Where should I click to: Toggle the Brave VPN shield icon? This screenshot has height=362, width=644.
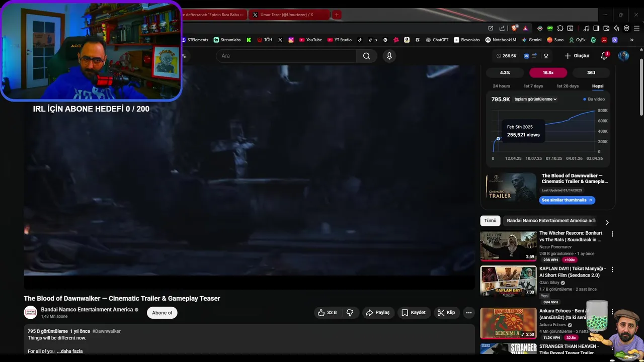click(x=626, y=28)
